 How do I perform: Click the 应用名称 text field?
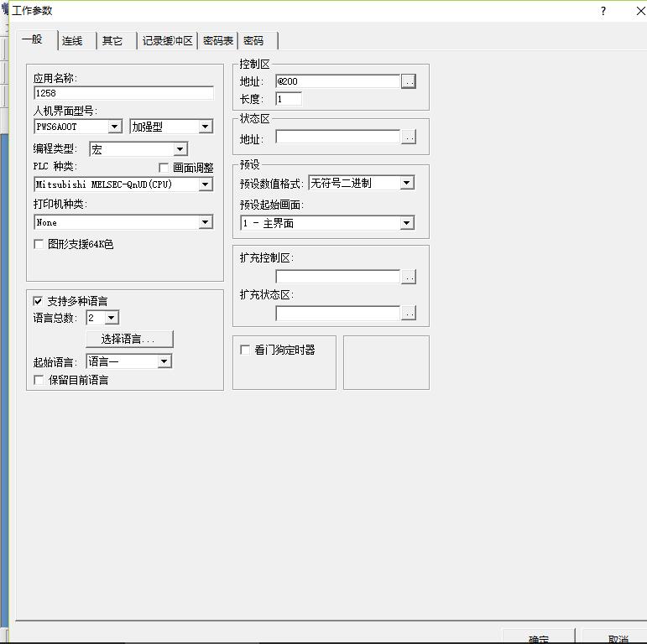tap(123, 93)
